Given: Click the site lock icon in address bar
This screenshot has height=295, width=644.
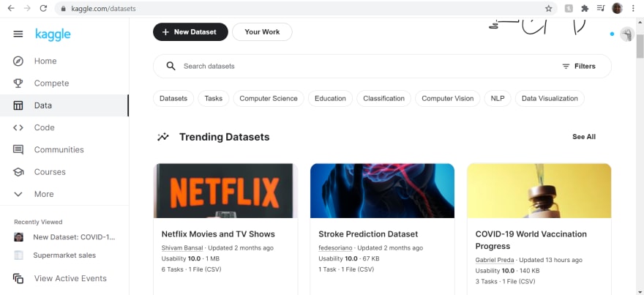Looking at the screenshot, I should click(63, 9).
